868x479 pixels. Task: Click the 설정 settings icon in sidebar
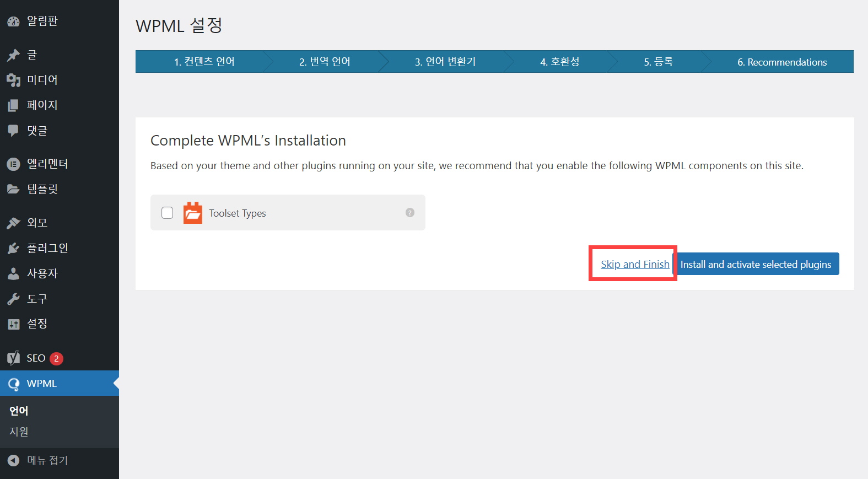13,324
